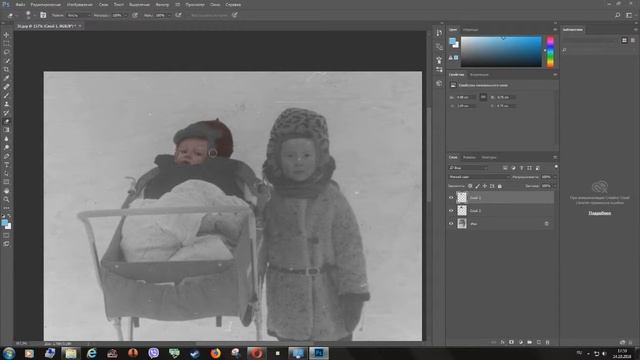Select the Dodge tool
Image resolution: width=640 pixels, height=360 pixels.
click(6, 147)
